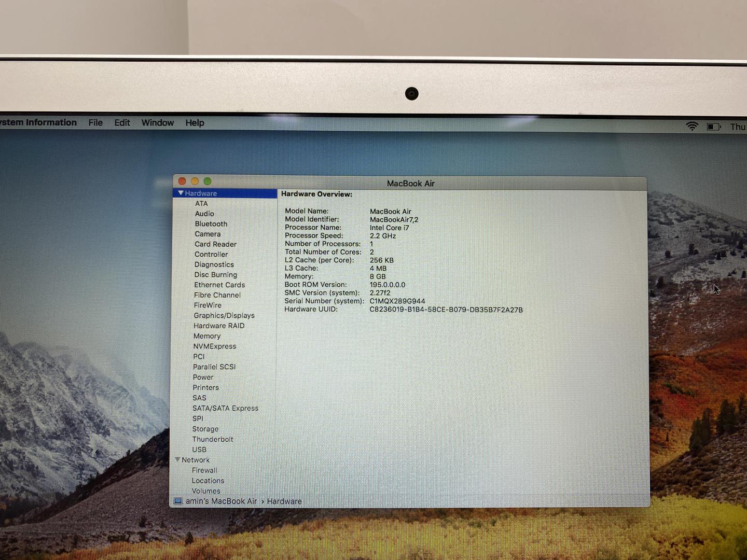
Task: Select Locations under Network
Action: pos(208,481)
